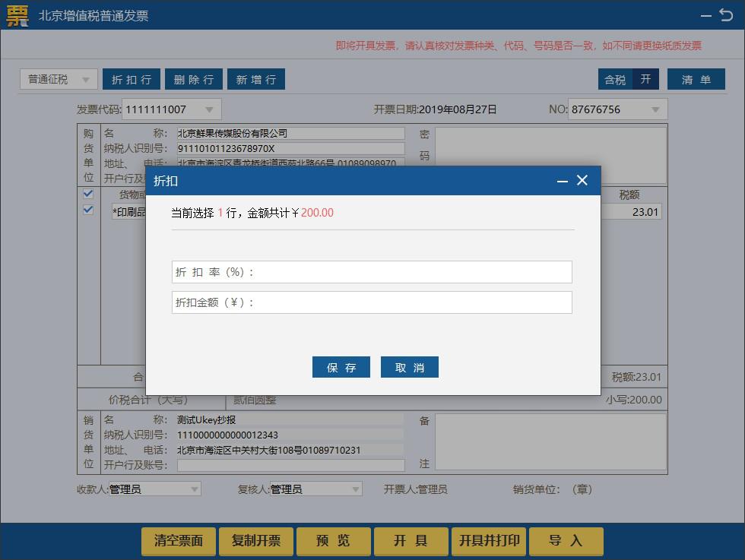
Task: Click the 折扣行 discount row button
Action: coord(131,79)
